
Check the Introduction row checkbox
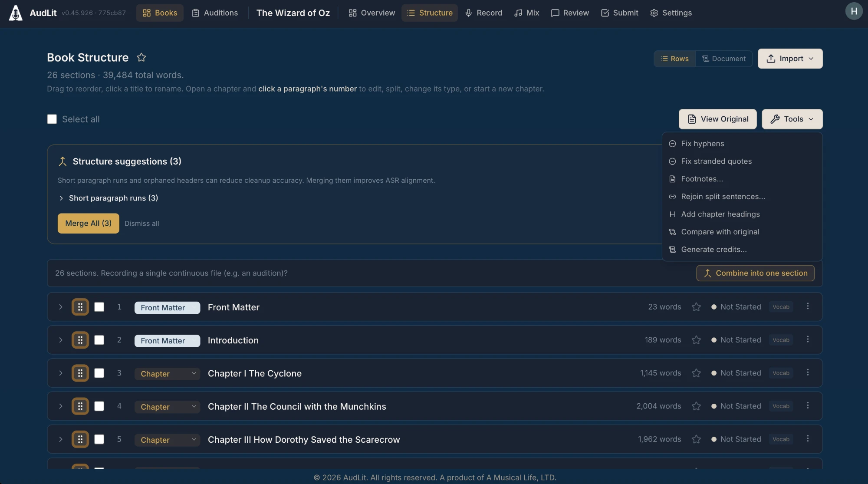coord(99,340)
